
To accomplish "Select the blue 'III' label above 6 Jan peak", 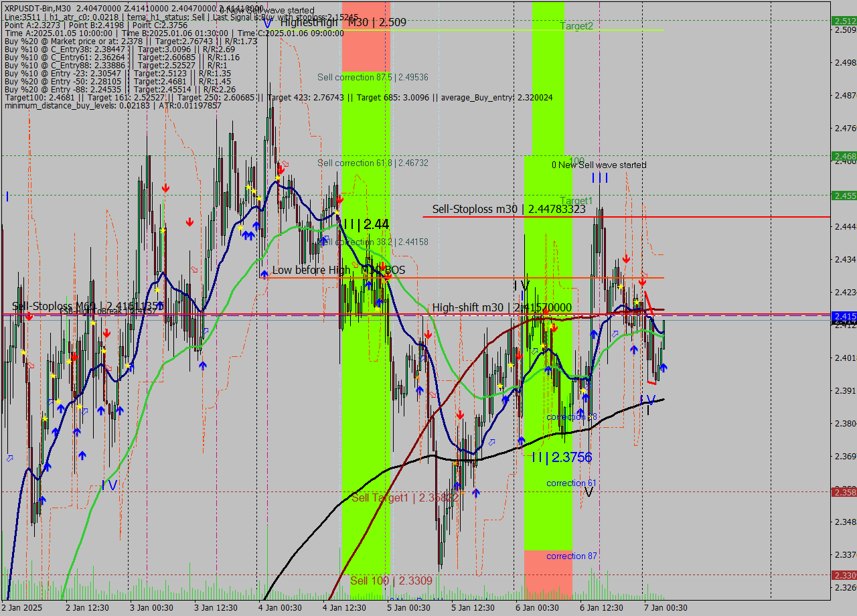I will pyautogui.click(x=600, y=177).
